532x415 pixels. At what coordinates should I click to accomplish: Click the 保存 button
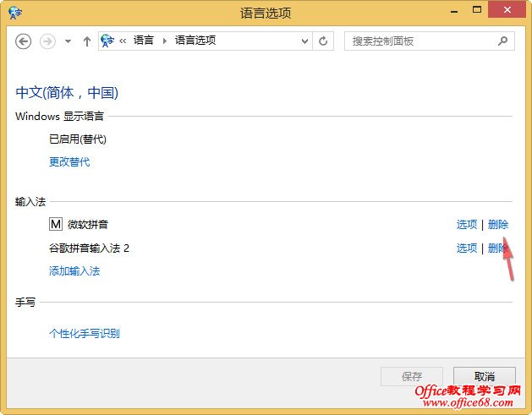(412, 376)
